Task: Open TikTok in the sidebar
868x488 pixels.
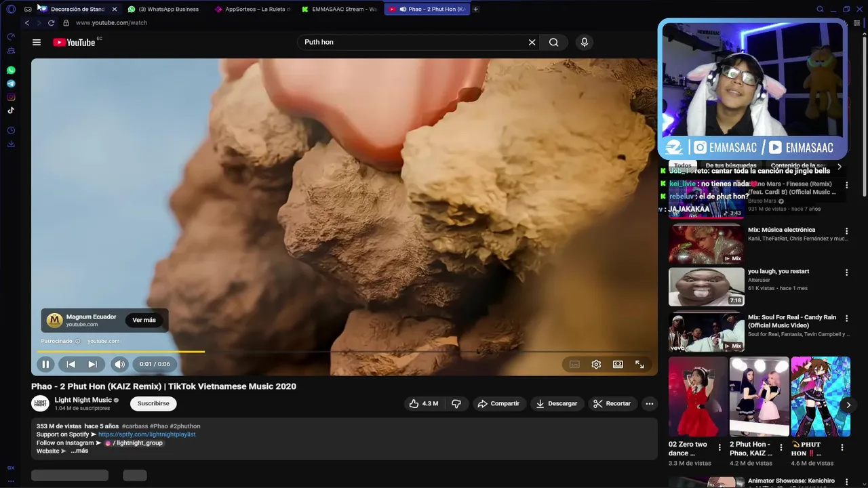Action: 11,110
